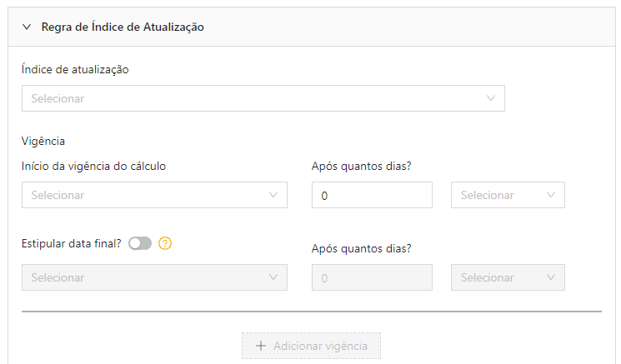Toggle the Estipular data final switch
Image resolution: width=621 pixels, height=364 pixels.
point(140,243)
